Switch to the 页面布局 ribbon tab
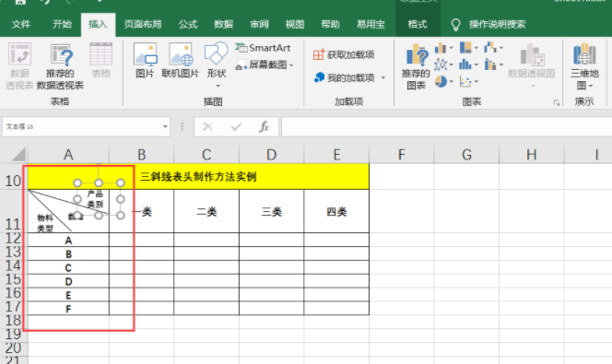Viewport: 612px width, 364px height. coord(143,24)
